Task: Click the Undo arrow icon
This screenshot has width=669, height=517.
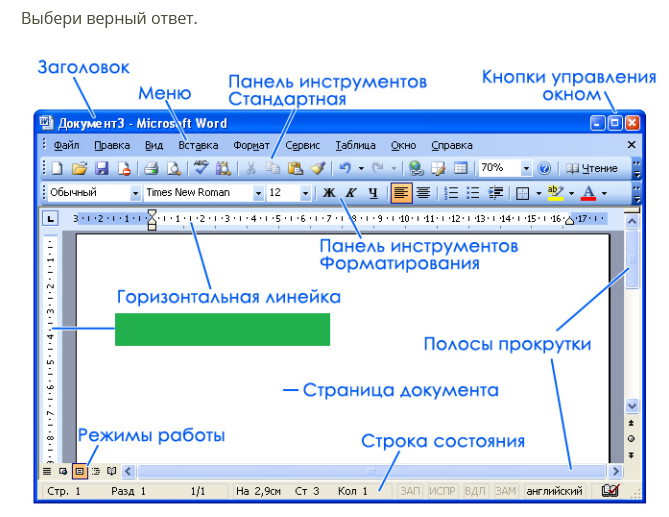Action: point(345,169)
